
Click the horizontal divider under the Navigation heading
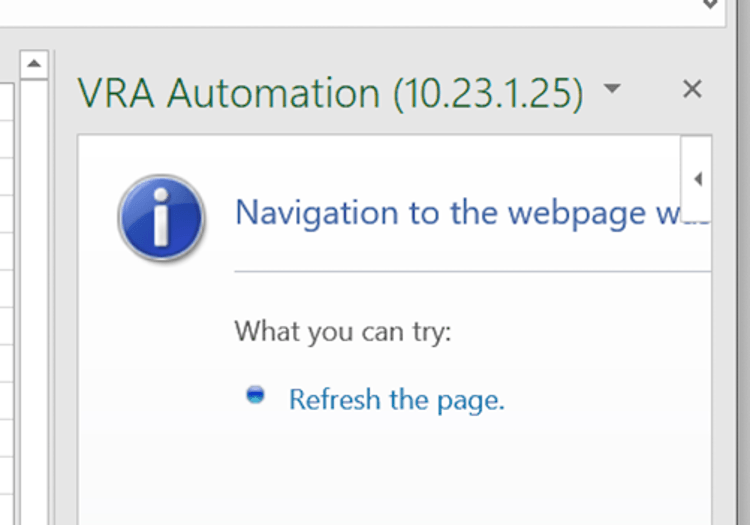[x=470, y=271]
